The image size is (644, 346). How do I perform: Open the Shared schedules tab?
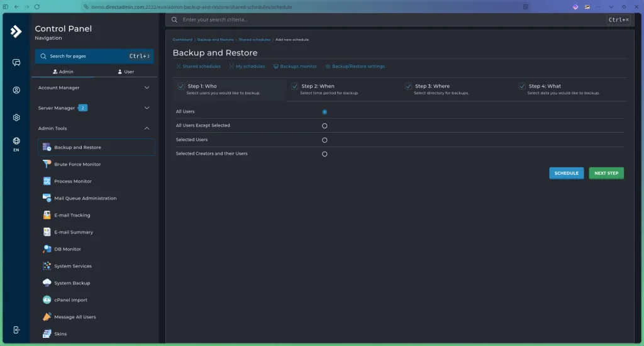[x=198, y=66]
